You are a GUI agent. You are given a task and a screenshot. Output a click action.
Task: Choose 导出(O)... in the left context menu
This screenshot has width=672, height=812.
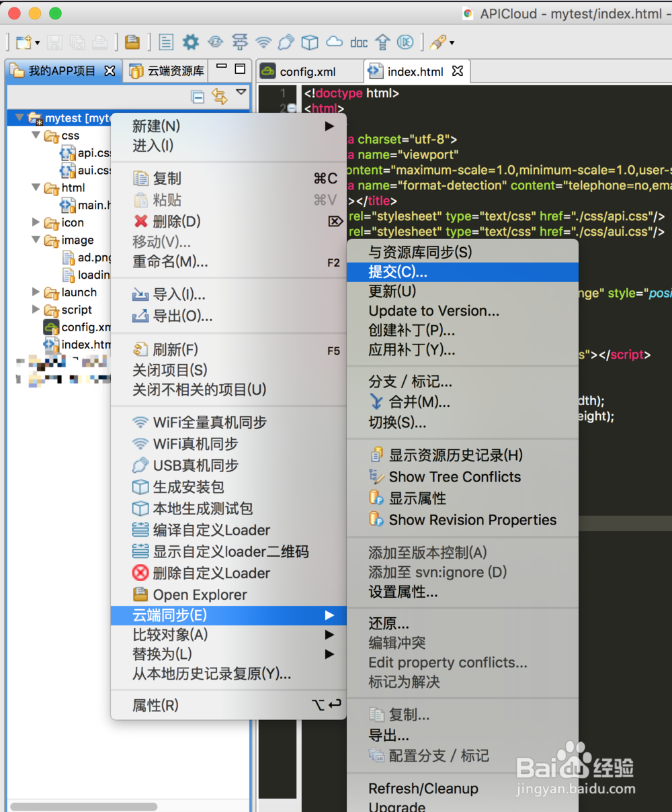point(228,316)
